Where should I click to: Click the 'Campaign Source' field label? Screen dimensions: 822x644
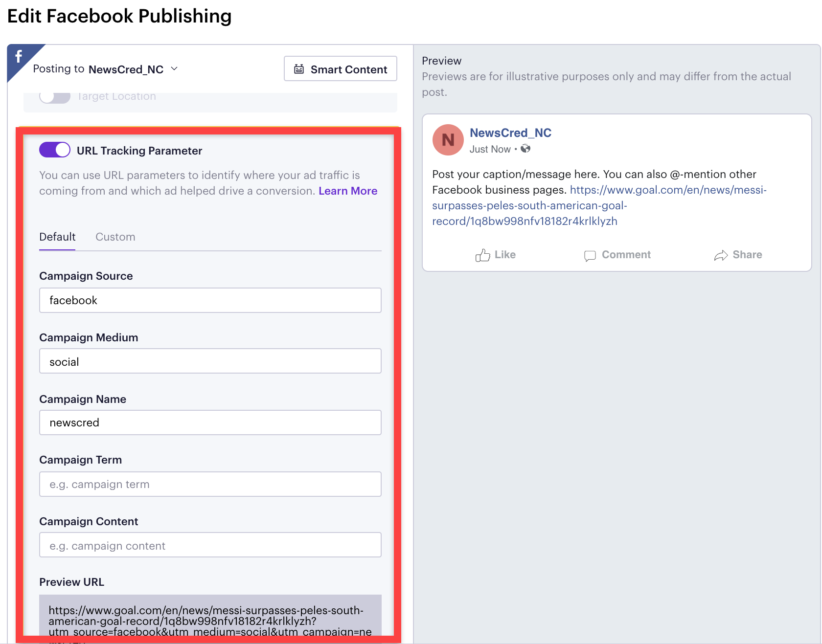click(x=86, y=276)
